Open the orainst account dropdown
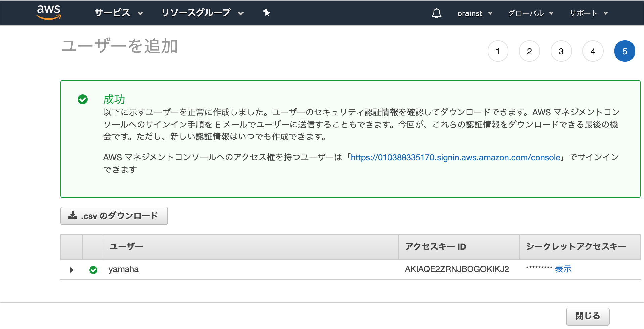 (x=475, y=13)
